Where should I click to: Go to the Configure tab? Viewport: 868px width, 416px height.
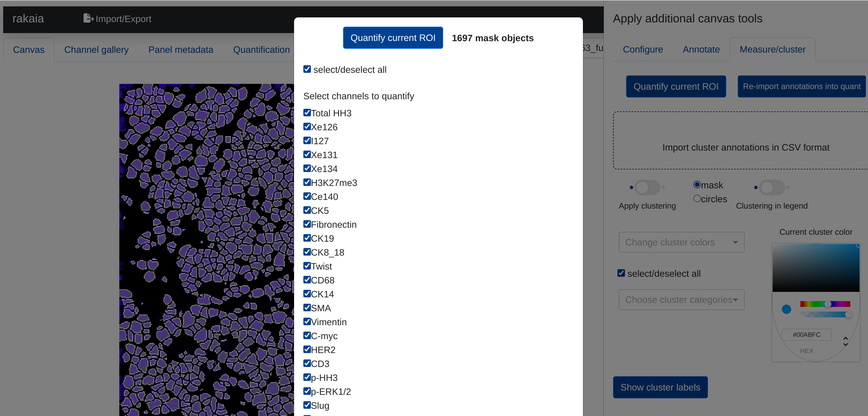coord(643,50)
